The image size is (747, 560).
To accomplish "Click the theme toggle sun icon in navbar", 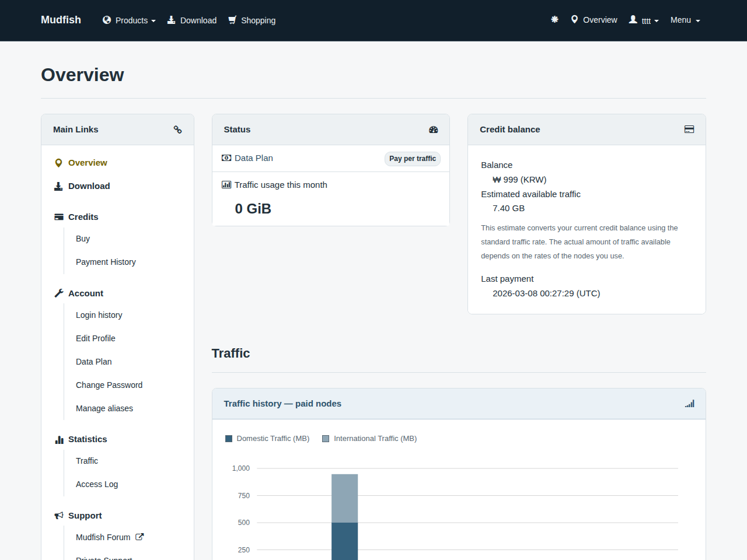I will 554,19.
